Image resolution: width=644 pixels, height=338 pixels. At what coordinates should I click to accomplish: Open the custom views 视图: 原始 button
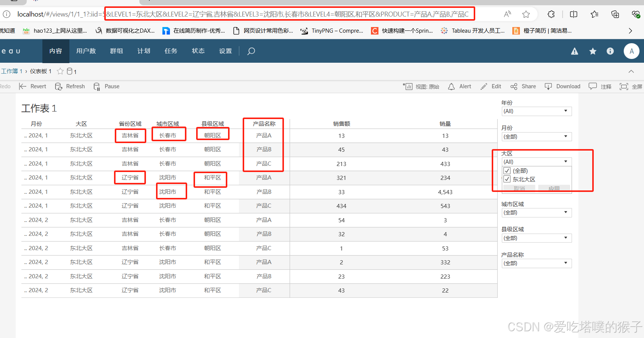point(421,87)
